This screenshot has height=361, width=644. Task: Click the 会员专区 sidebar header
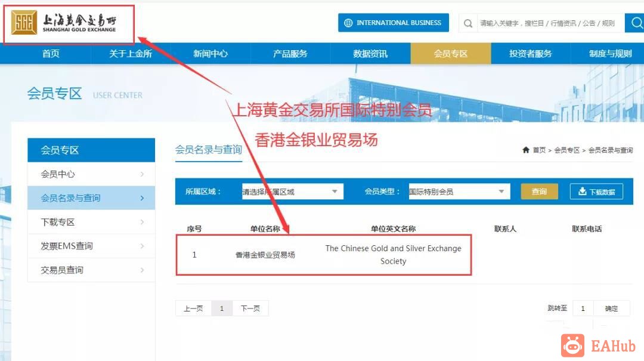91,150
